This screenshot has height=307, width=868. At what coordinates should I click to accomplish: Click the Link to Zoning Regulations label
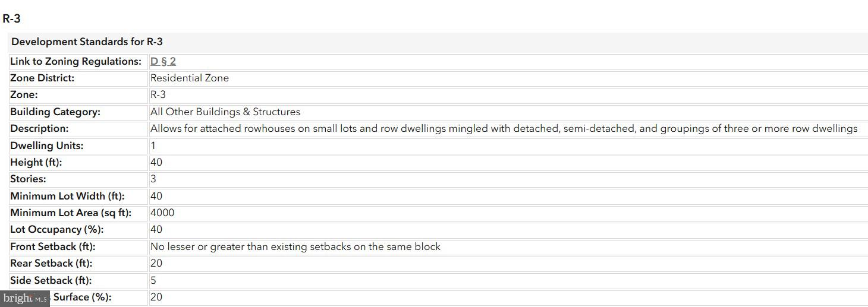[76, 61]
